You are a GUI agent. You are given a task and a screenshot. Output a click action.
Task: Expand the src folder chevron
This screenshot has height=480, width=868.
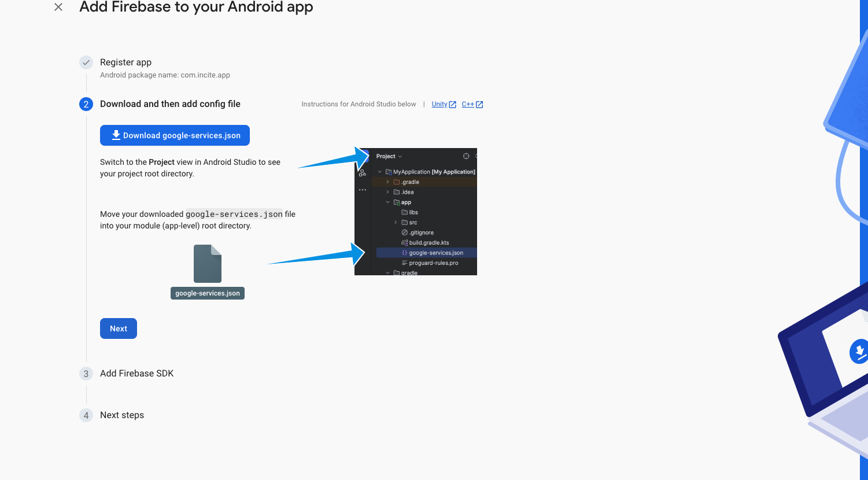click(x=396, y=223)
